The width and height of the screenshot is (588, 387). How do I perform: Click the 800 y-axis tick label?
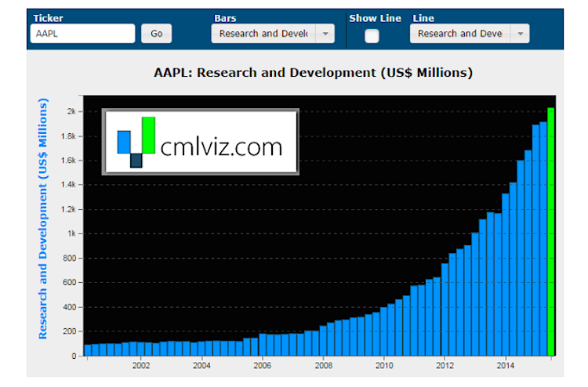[x=69, y=258]
